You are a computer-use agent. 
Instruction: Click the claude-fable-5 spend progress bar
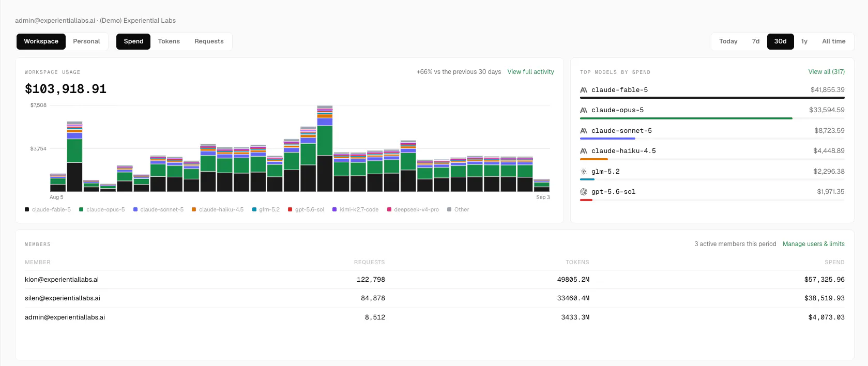(712, 98)
